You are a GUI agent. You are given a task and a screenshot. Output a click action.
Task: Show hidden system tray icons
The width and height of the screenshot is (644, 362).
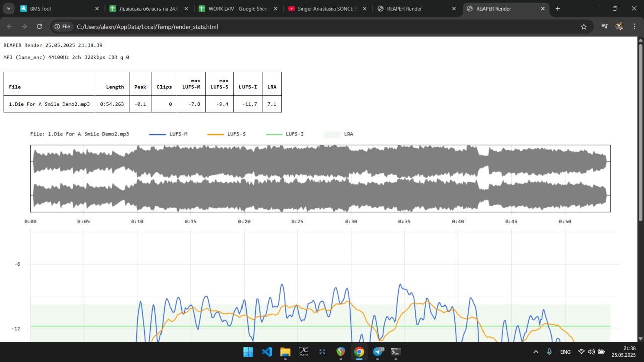point(536,352)
